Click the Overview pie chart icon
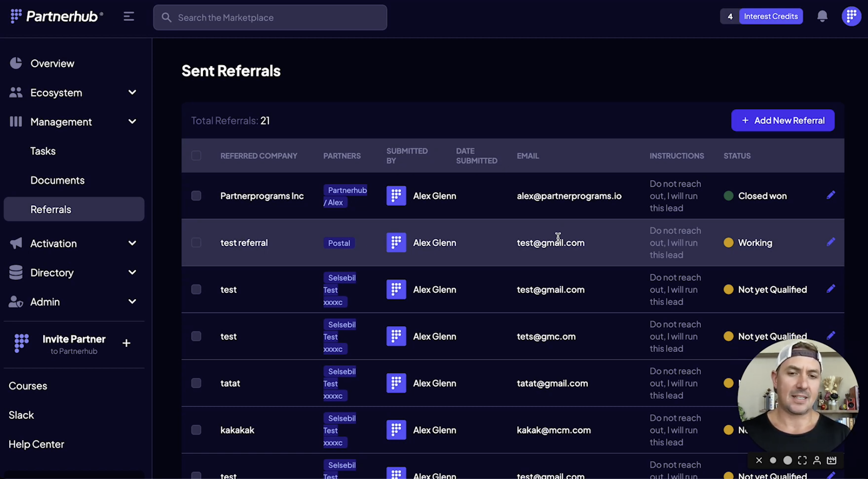 click(16, 63)
